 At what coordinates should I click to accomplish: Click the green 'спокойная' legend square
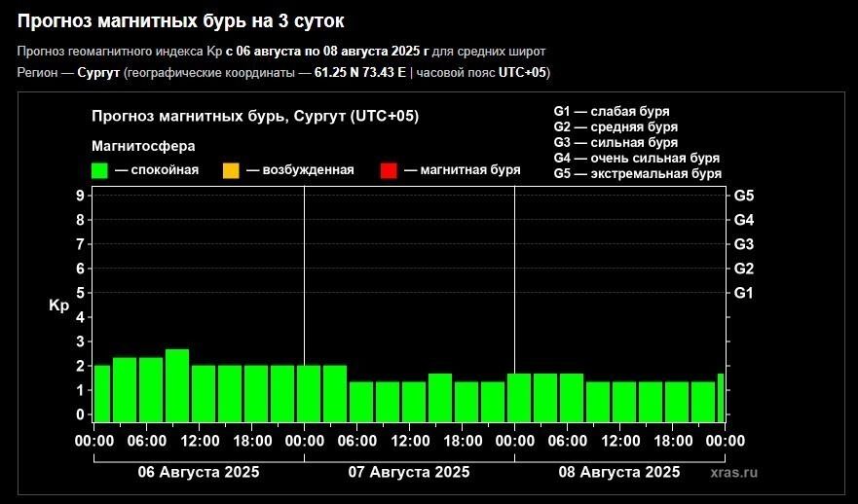tap(99, 171)
